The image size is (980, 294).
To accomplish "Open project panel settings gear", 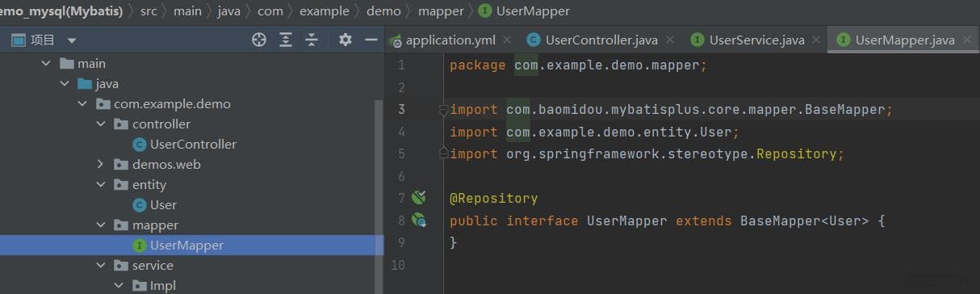I will pyautogui.click(x=346, y=40).
